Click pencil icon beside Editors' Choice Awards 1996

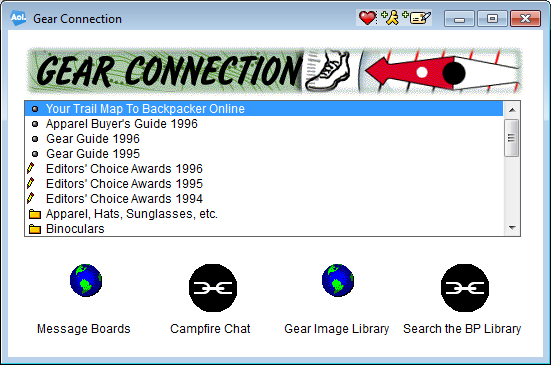(31, 168)
